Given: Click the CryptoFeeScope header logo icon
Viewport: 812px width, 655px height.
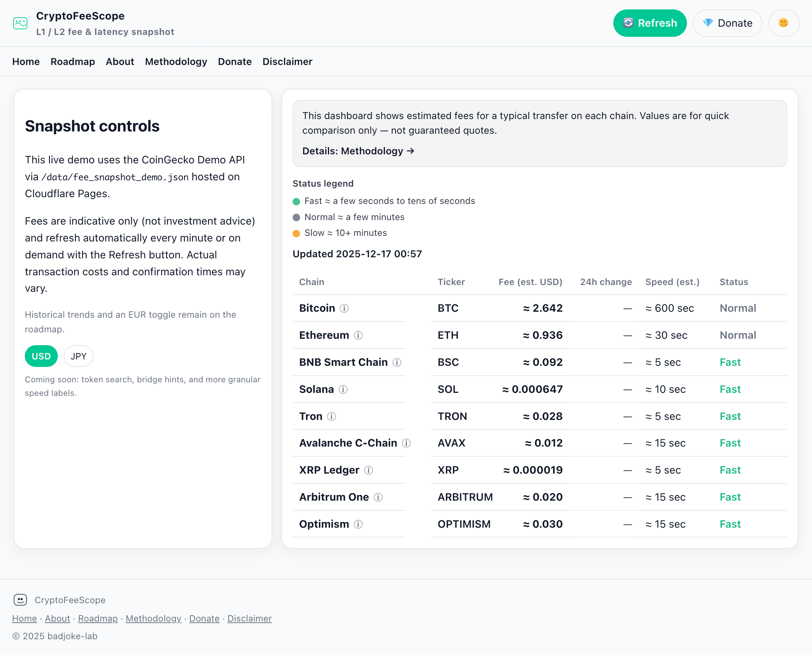Looking at the screenshot, I should (x=20, y=23).
